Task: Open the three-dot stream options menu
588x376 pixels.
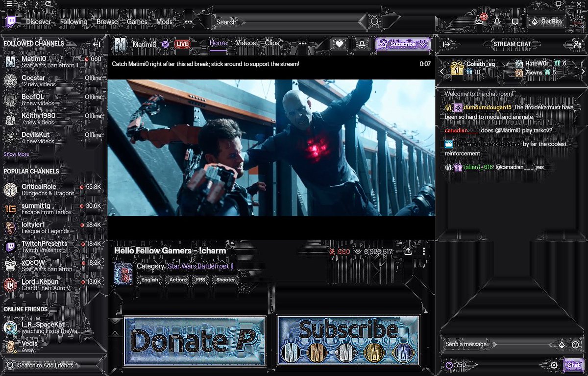Action: 424,251
